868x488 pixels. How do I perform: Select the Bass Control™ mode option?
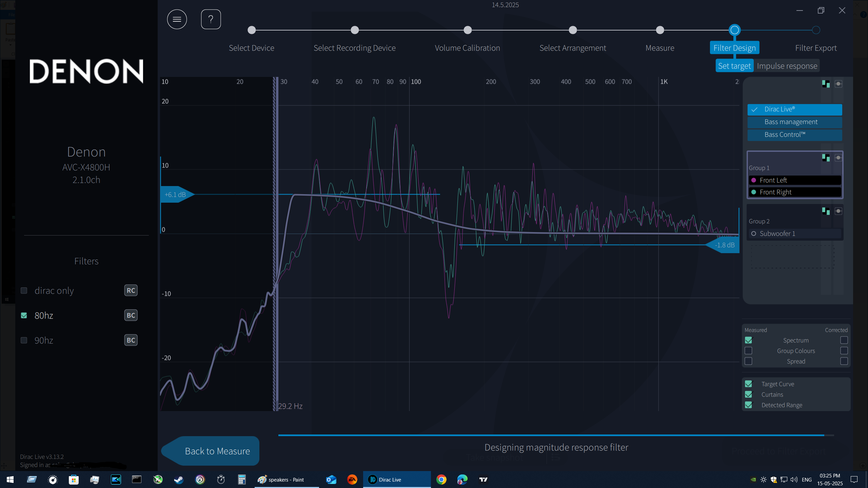point(794,135)
